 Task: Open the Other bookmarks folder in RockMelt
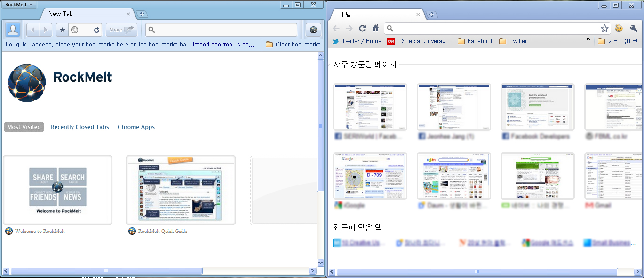[x=293, y=44]
